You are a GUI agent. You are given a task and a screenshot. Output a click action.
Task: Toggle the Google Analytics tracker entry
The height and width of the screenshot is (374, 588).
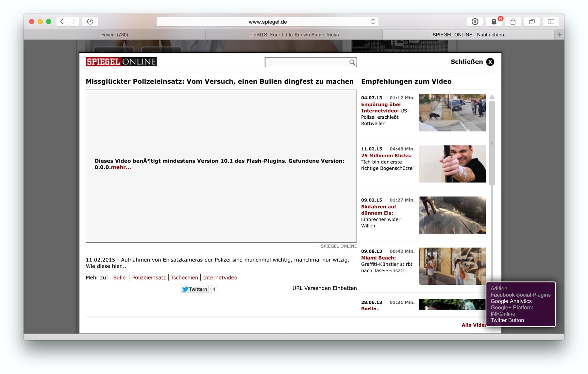(511, 301)
